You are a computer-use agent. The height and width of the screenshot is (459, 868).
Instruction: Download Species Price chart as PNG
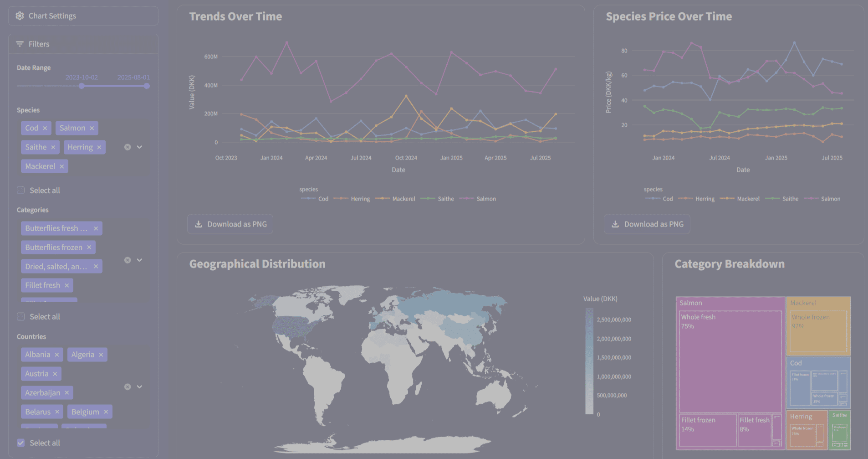pyautogui.click(x=647, y=224)
